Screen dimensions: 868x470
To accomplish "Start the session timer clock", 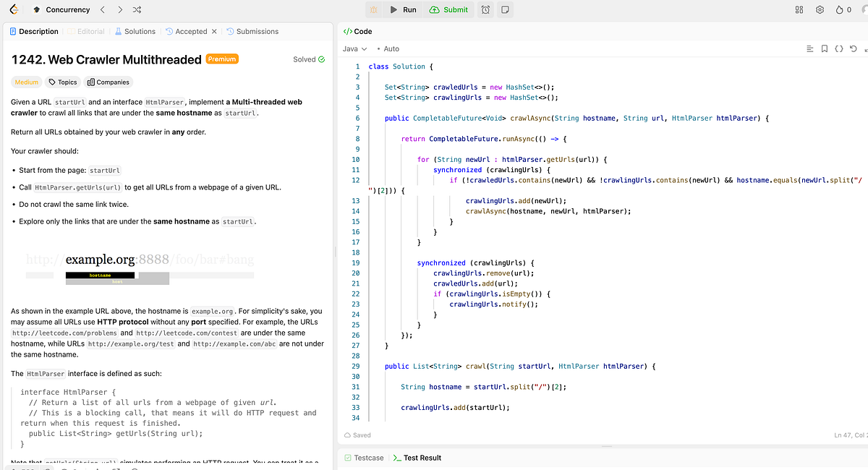I will point(485,9).
